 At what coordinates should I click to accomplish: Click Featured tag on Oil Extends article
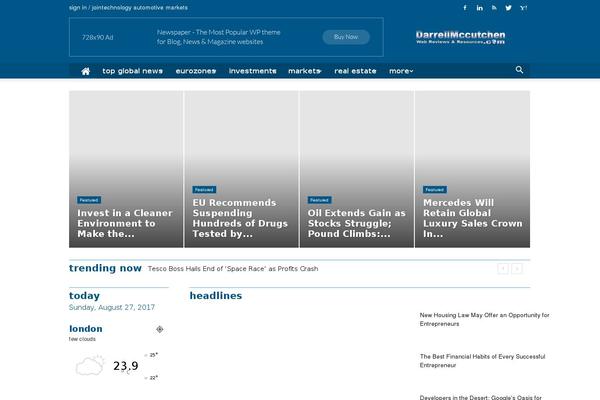[x=320, y=200]
